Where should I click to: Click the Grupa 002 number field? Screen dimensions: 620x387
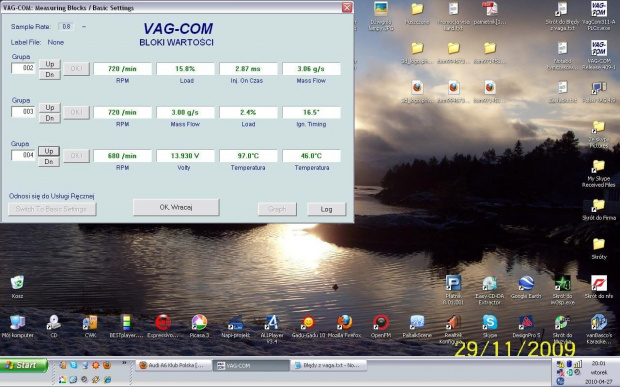[x=23, y=68]
